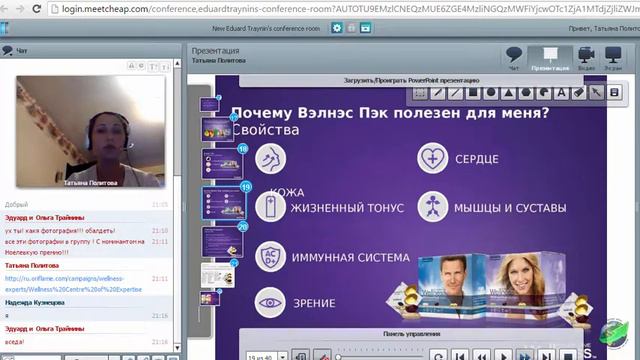Click chat message 'ух ты! какя фотография!!! обалдеть!'
Image resolution: width=640 pixels, height=360 pixels.
coord(60,231)
